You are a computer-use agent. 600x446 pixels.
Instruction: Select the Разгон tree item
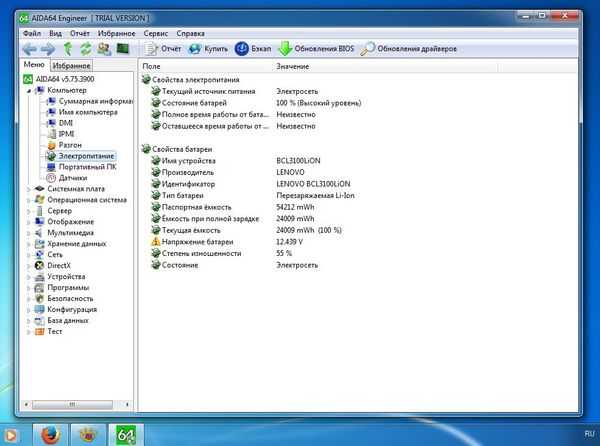pos(70,145)
